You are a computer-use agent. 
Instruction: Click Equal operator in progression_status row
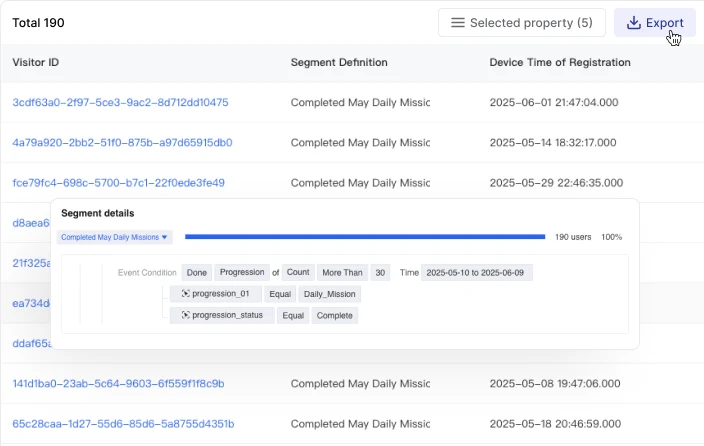(293, 316)
